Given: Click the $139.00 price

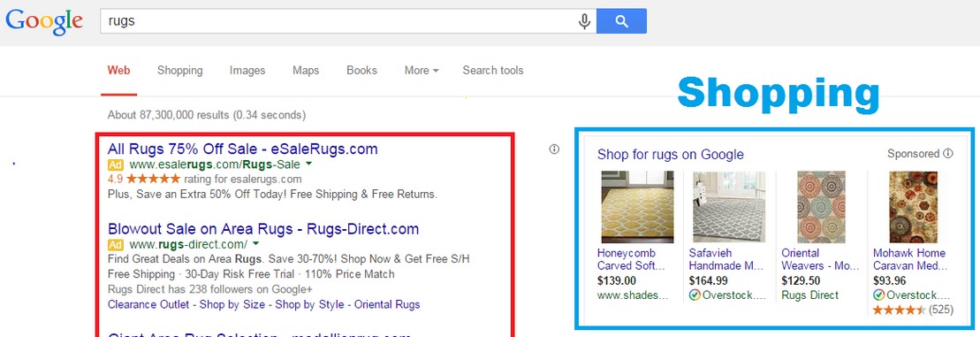Looking at the screenshot, I should (616, 280).
